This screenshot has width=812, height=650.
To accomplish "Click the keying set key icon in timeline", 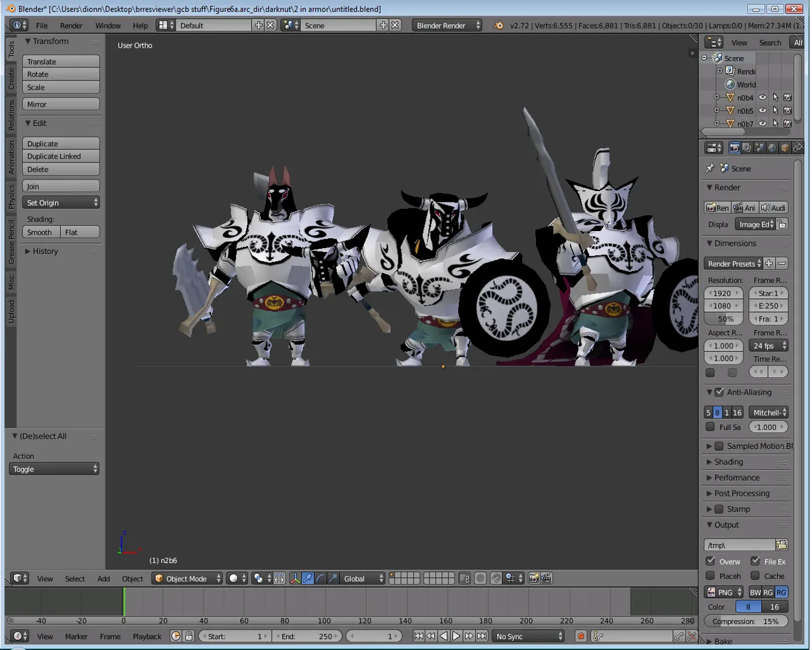I will click(x=597, y=636).
